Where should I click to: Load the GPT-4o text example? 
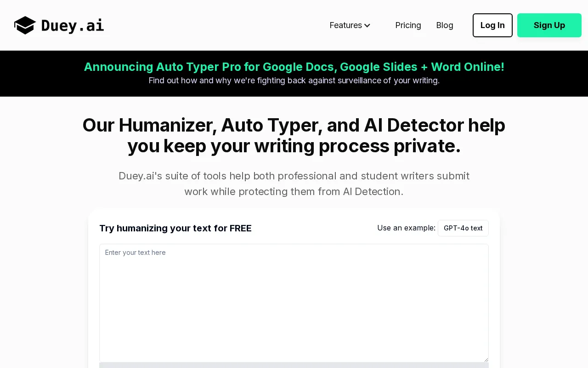tap(463, 228)
